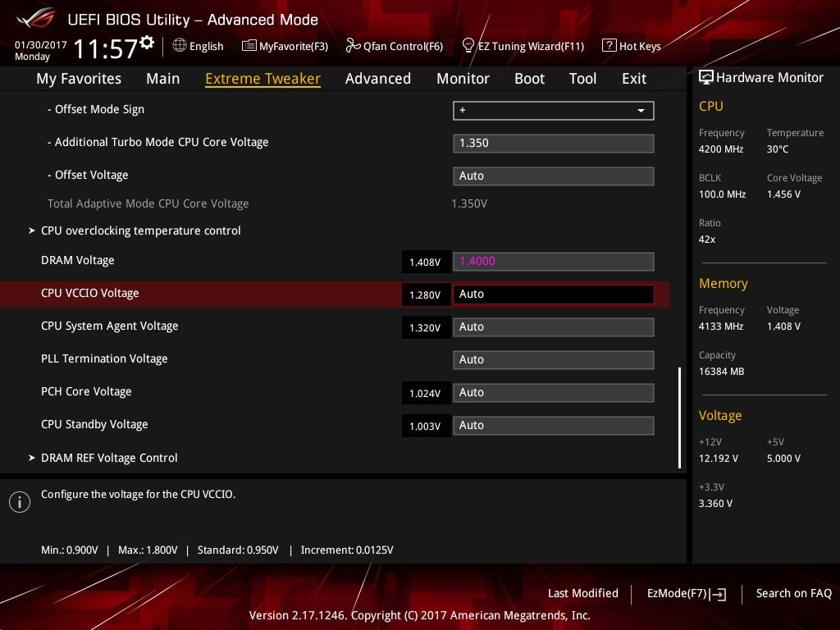Select the Additional Turbo Mode voltage field

tap(554, 143)
